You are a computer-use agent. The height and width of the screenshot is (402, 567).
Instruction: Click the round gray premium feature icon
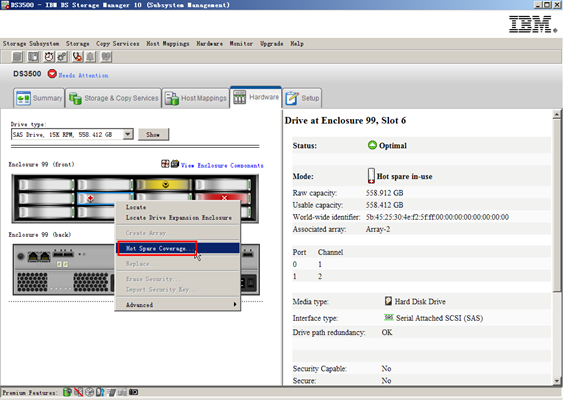coord(90,392)
